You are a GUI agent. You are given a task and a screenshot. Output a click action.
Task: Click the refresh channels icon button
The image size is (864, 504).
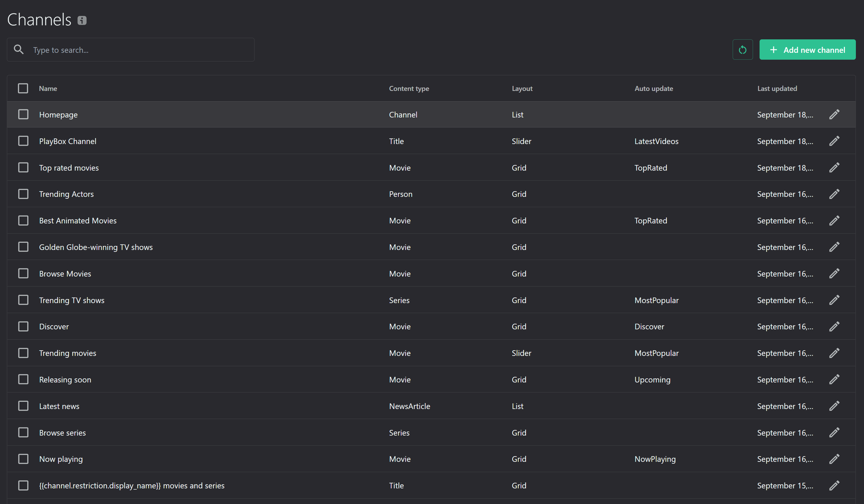[x=743, y=50]
